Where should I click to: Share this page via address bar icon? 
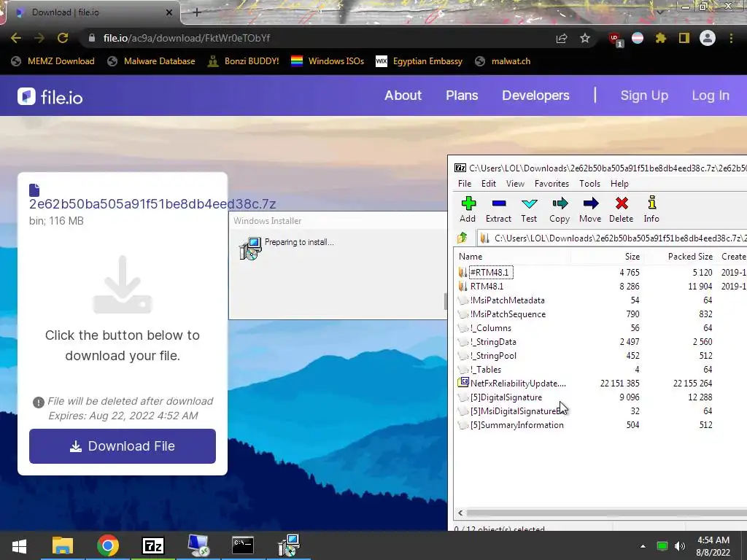click(x=562, y=38)
